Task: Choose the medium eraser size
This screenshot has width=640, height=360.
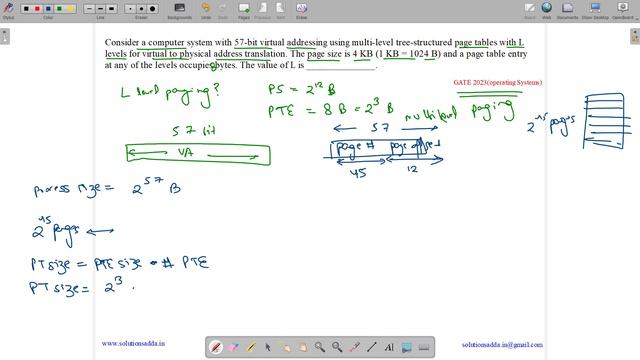Action: pos(141,8)
